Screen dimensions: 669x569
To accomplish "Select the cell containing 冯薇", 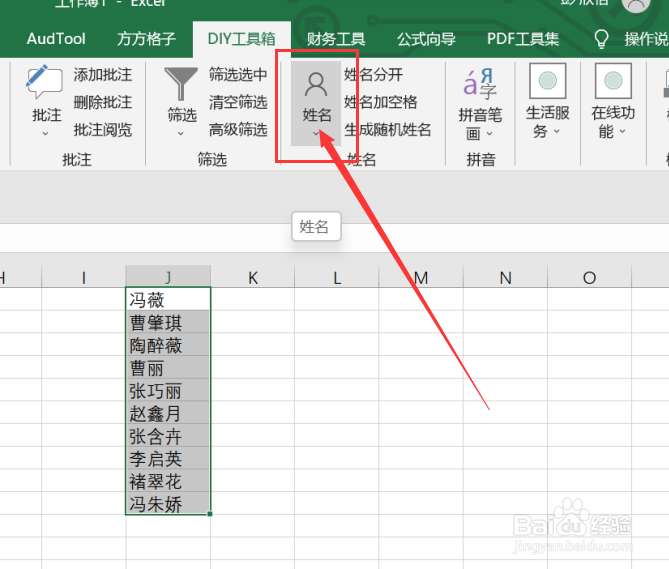I will click(168, 299).
